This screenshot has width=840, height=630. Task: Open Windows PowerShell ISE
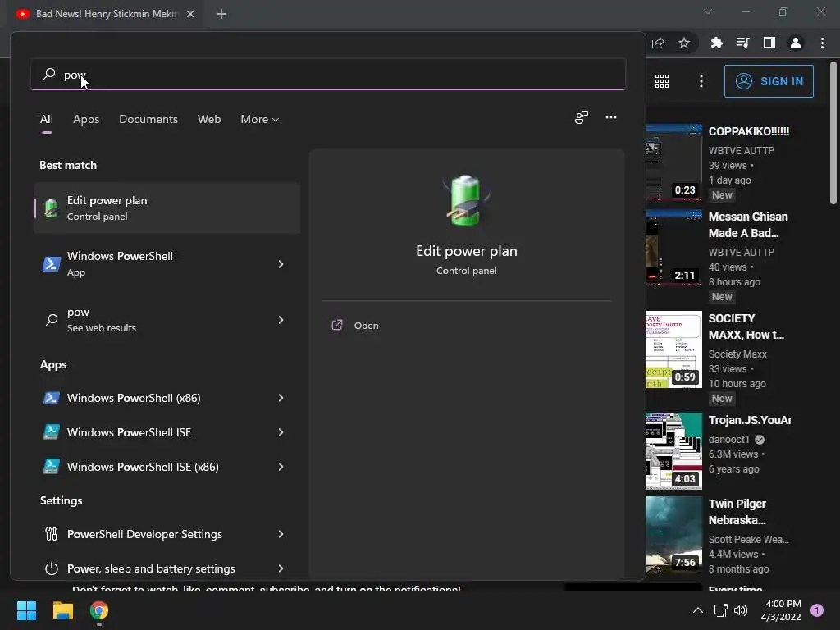(x=167, y=432)
